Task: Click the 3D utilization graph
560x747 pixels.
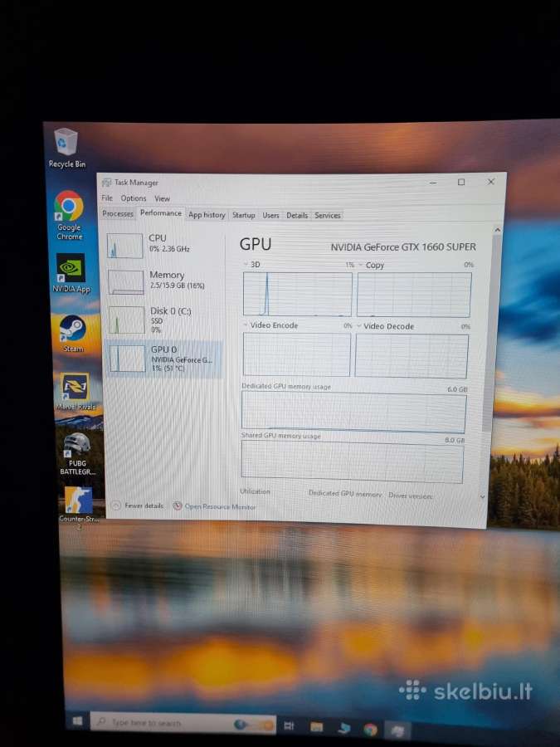Action: pos(297,294)
